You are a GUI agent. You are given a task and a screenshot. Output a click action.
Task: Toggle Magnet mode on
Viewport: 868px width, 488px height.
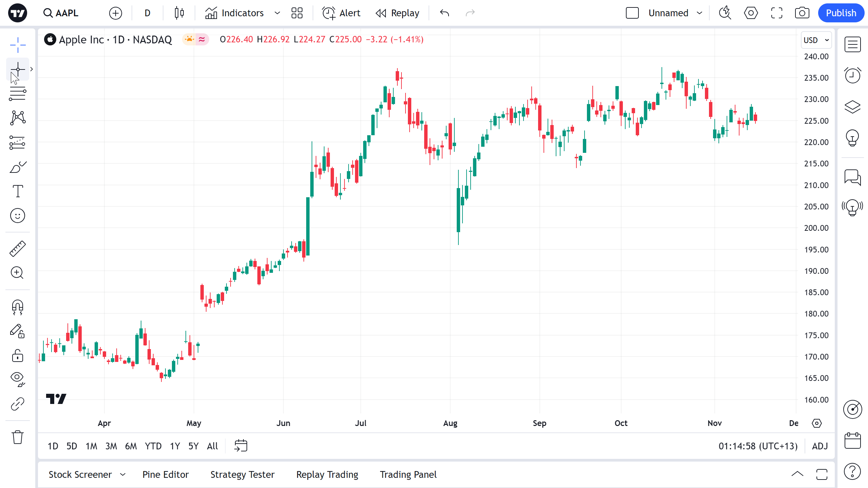(x=17, y=307)
